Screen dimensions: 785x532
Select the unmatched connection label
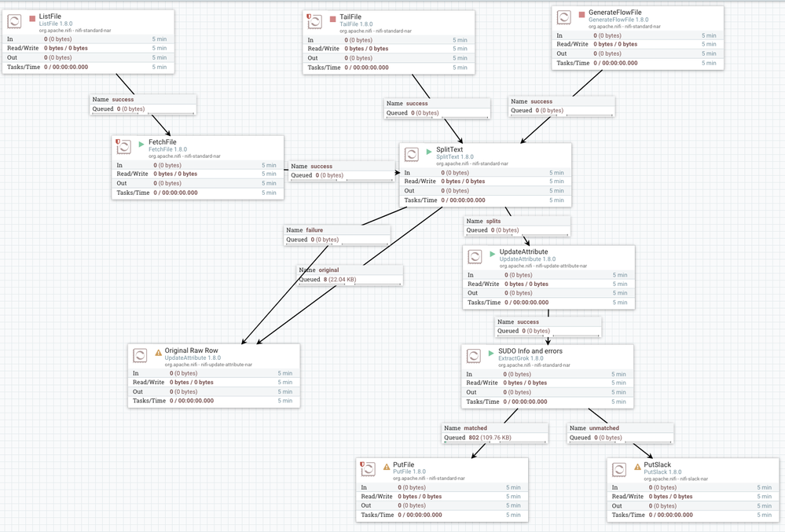620,433
